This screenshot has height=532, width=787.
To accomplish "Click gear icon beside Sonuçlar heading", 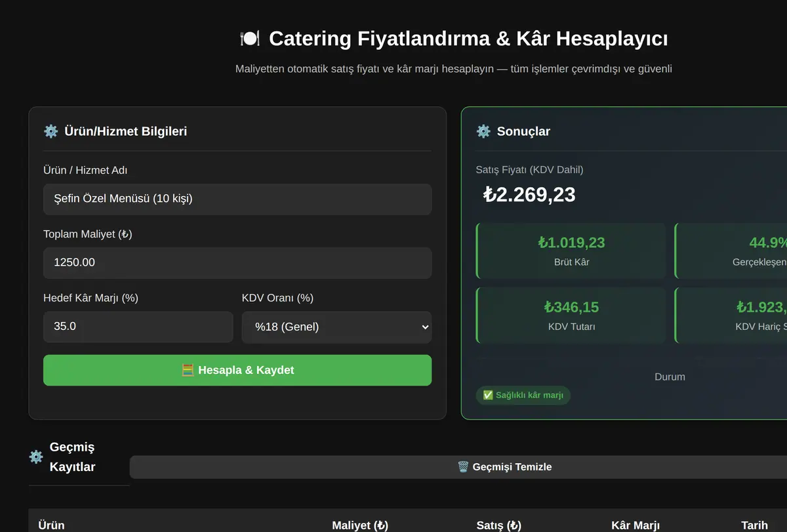I will (x=483, y=131).
